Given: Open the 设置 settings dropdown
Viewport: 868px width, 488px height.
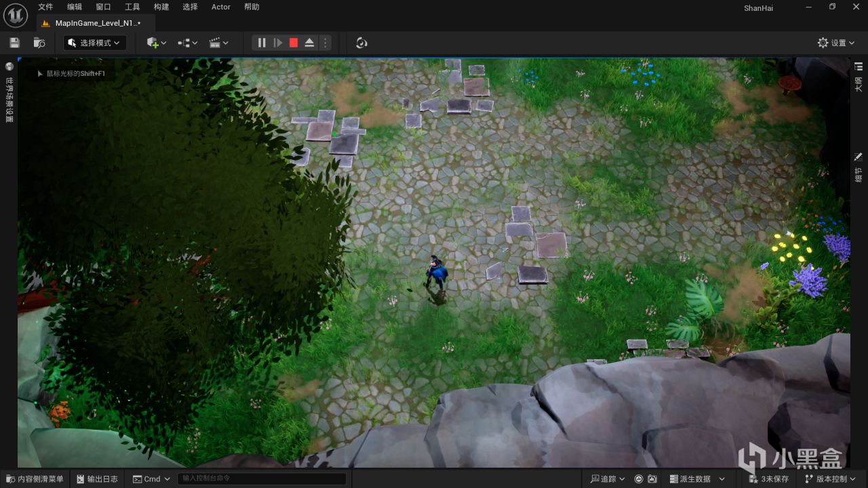Looking at the screenshot, I should pos(837,43).
